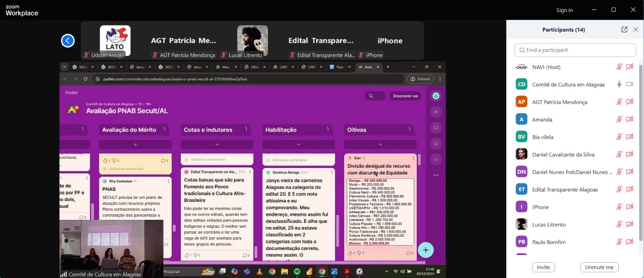The width and height of the screenshot is (644, 278).
Task: Click Bia vilela's muted microphone icon
Action: (619, 137)
